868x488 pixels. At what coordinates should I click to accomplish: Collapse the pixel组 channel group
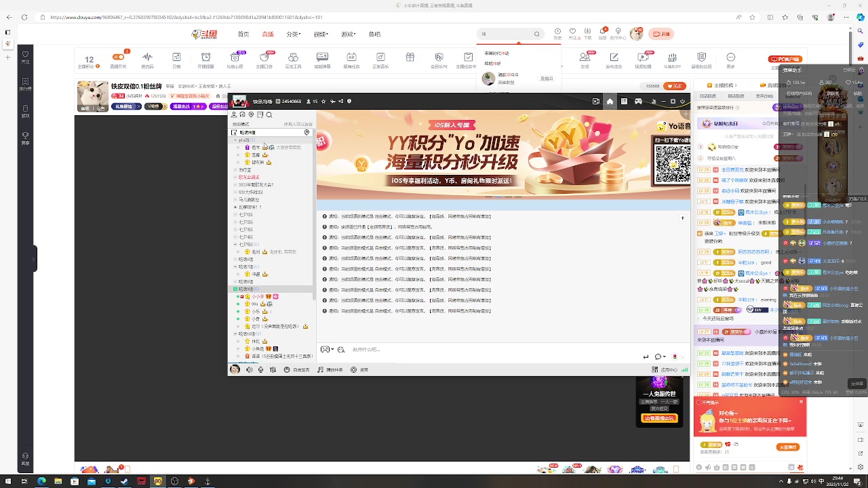(235, 140)
